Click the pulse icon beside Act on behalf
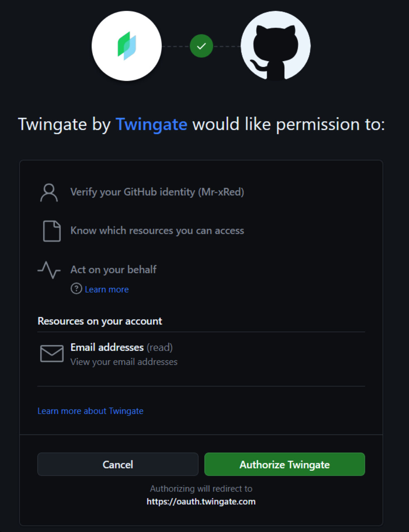This screenshot has height=532, width=409. [x=49, y=270]
